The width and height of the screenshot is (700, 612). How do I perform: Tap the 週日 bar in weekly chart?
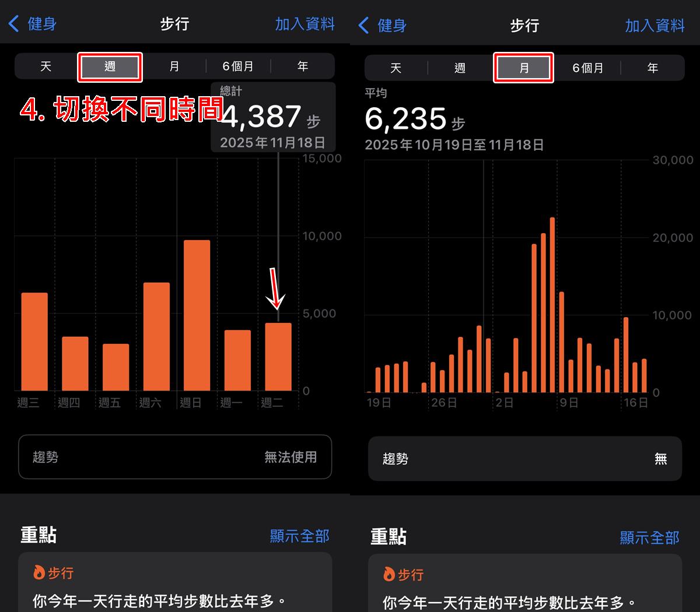click(197, 315)
